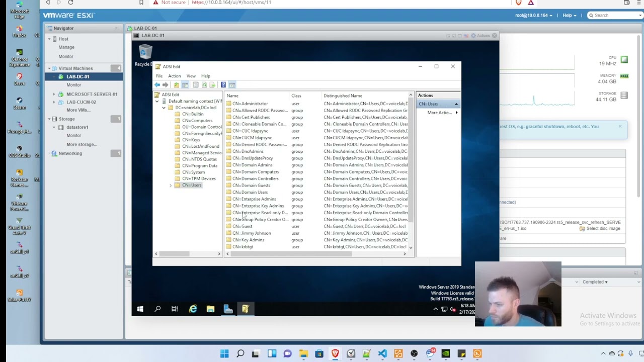Open the Recycle Bin on guest desktop
Screen dimensions: 644x362
145,55
